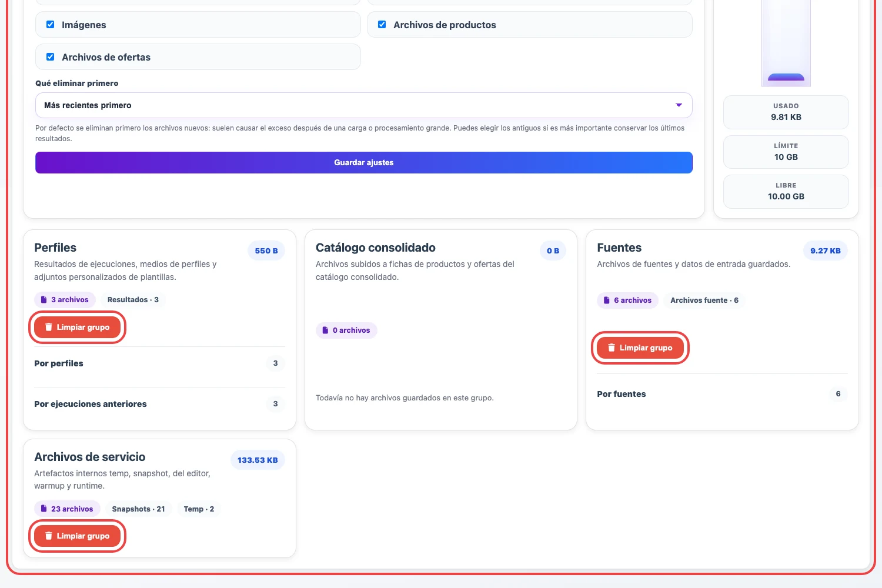Click the Qué eliminar primero label
This screenshot has width=882, height=588.
pyautogui.click(x=77, y=83)
